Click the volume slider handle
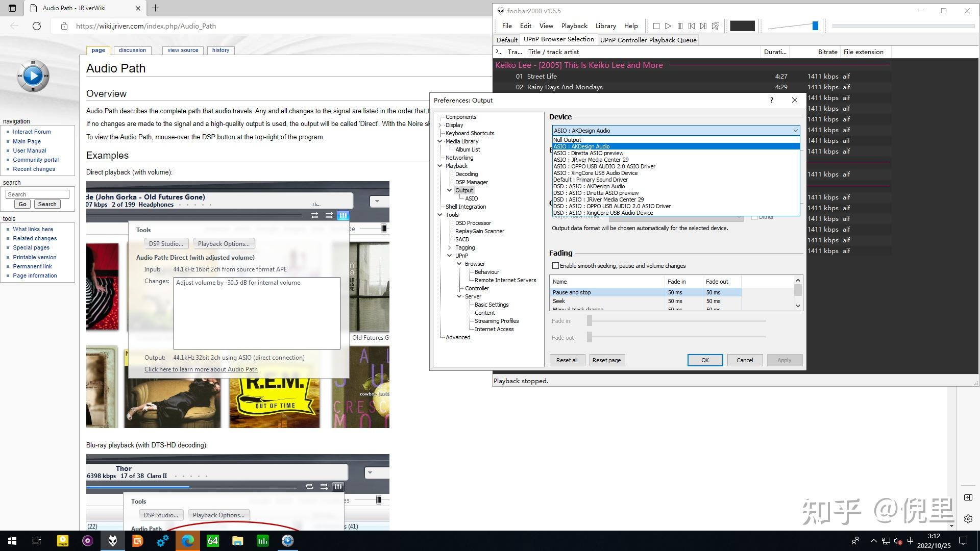The height and width of the screenshot is (551, 980). tap(815, 26)
